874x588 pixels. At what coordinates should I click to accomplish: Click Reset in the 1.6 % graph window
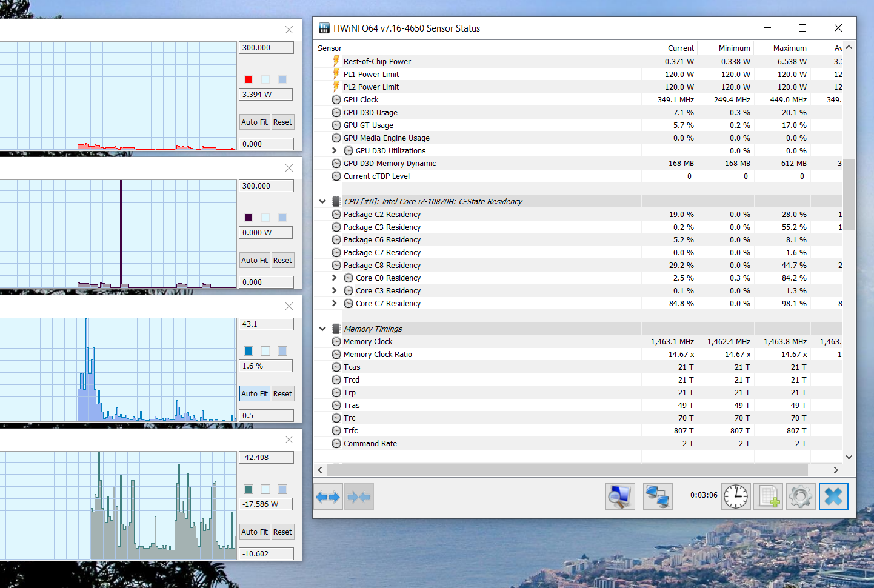point(282,393)
